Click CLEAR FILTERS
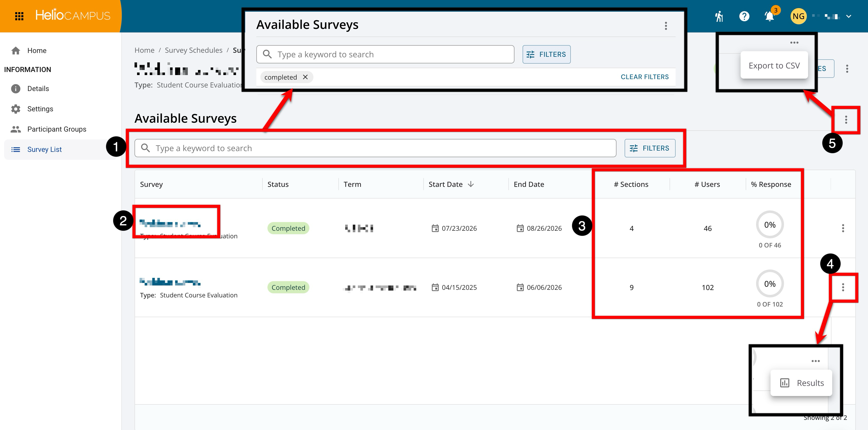868x430 pixels. pos(645,77)
